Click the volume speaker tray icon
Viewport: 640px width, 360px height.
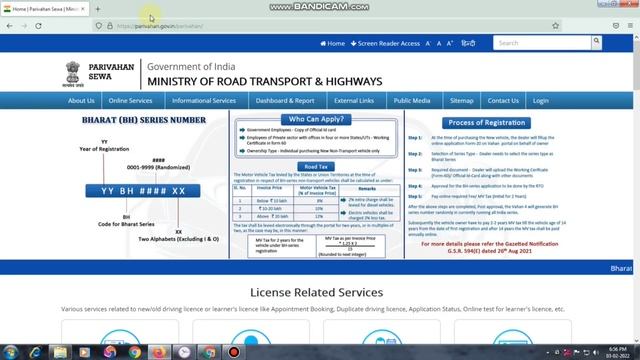pos(596,352)
